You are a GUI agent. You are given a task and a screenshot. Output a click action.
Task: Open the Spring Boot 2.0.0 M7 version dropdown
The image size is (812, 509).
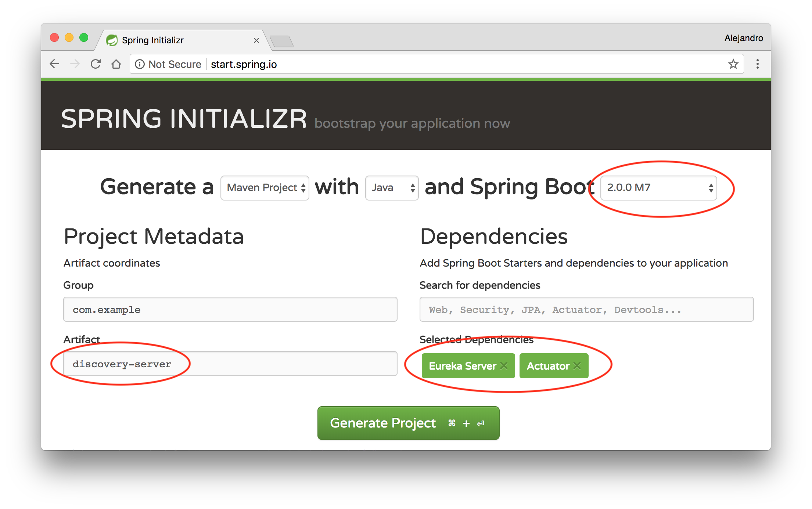point(658,188)
